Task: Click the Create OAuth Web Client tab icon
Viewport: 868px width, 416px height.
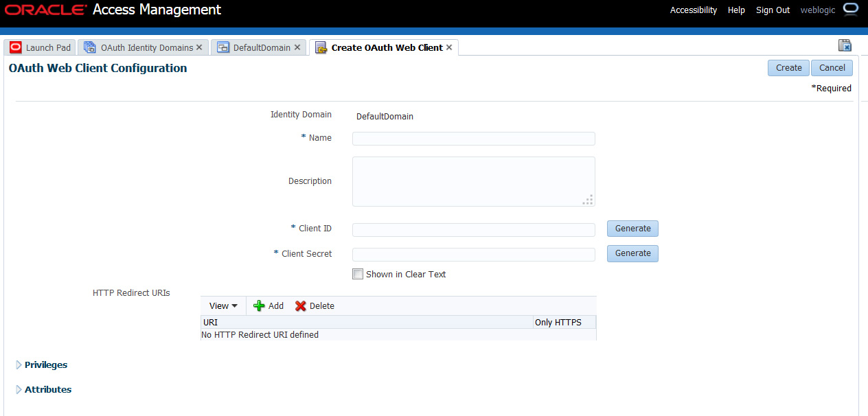Action: (321, 47)
